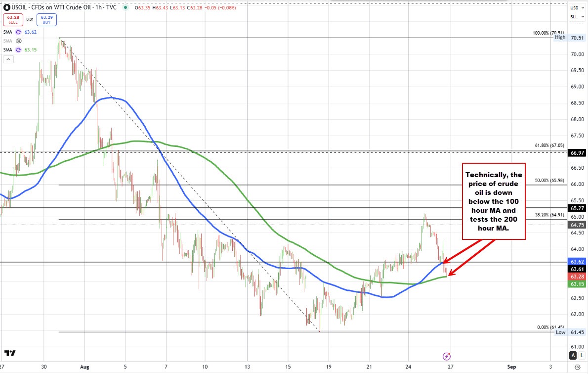Click the oil drop symbol logo beside USOIL
The height and width of the screenshot is (374, 588).
pyautogui.click(x=7, y=7)
